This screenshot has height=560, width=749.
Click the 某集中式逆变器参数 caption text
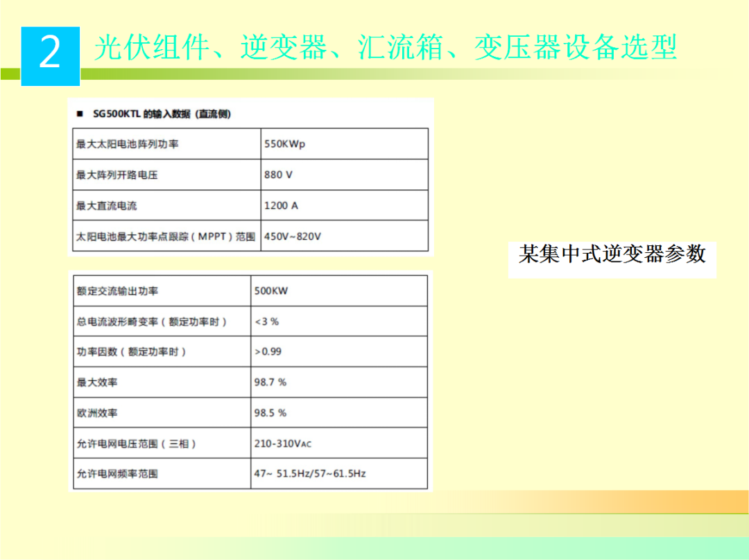coord(613,256)
